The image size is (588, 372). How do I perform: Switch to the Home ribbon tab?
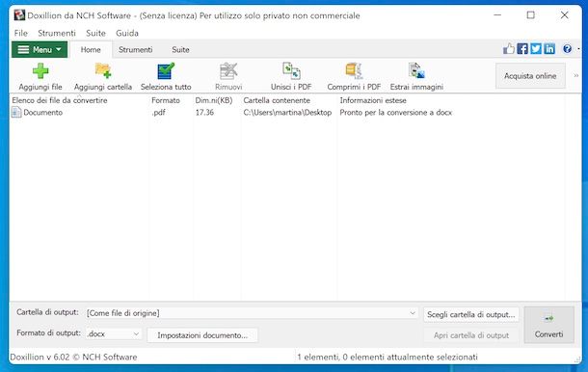[x=91, y=49]
